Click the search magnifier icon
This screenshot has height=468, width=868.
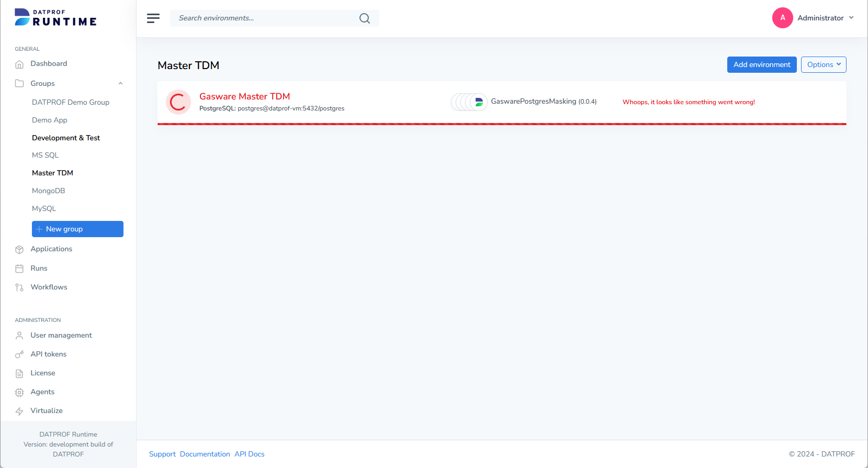click(365, 18)
